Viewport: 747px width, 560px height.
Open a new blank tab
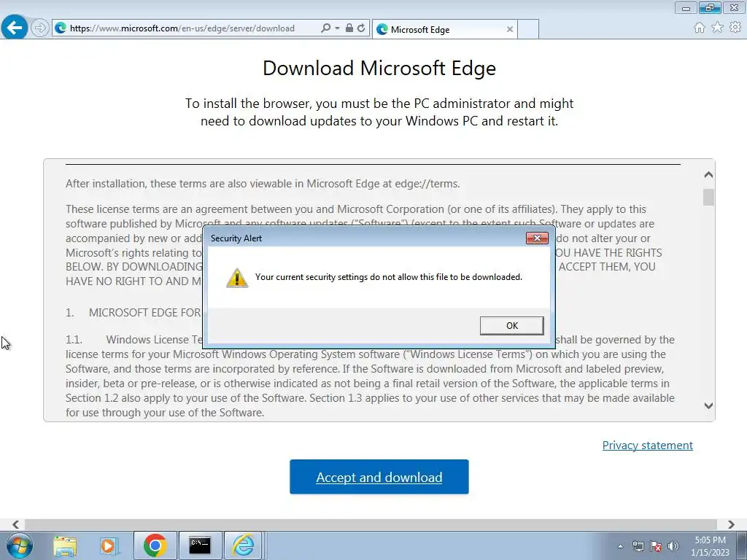pos(528,29)
